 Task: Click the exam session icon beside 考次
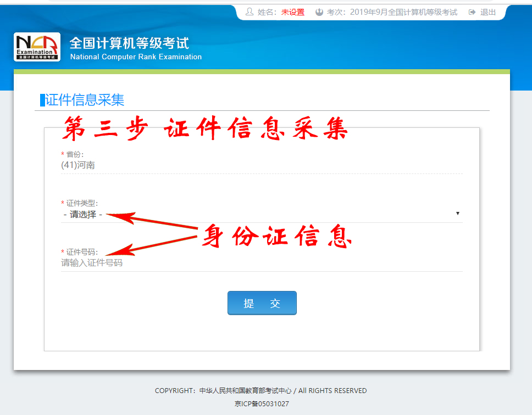click(319, 12)
